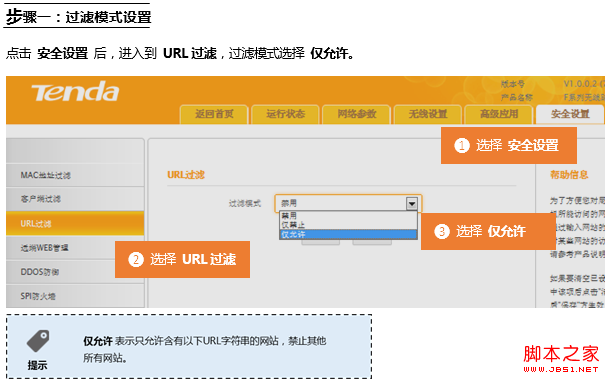Open the 过滤模式 combo box
The image size is (612, 385).
click(348, 203)
